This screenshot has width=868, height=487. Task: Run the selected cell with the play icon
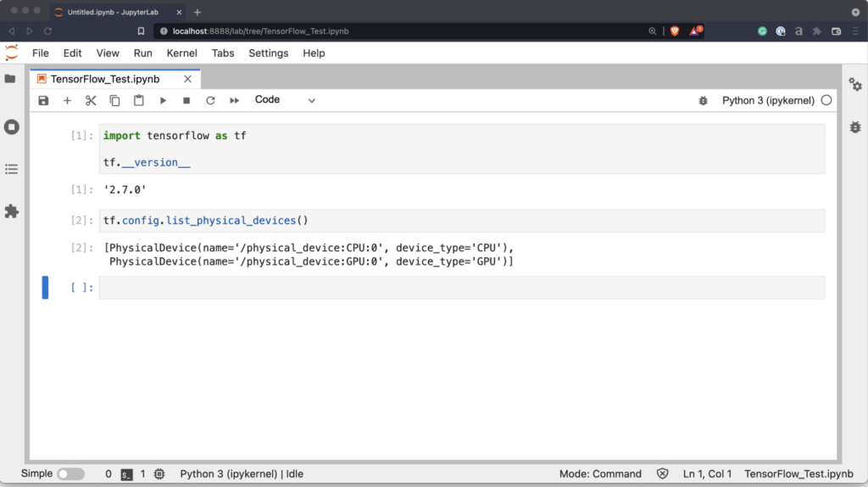[x=163, y=100]
